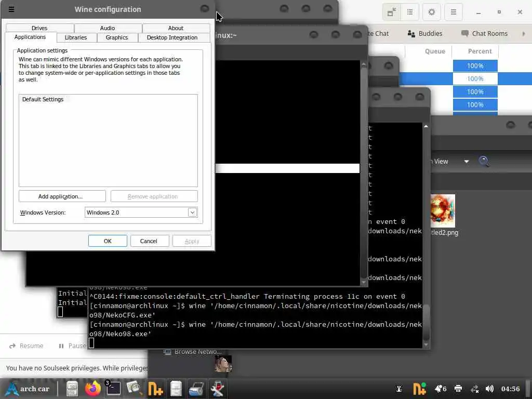Click the Apply button in Wine configuration
The image size is (532, 399).
tap(192, 241)
